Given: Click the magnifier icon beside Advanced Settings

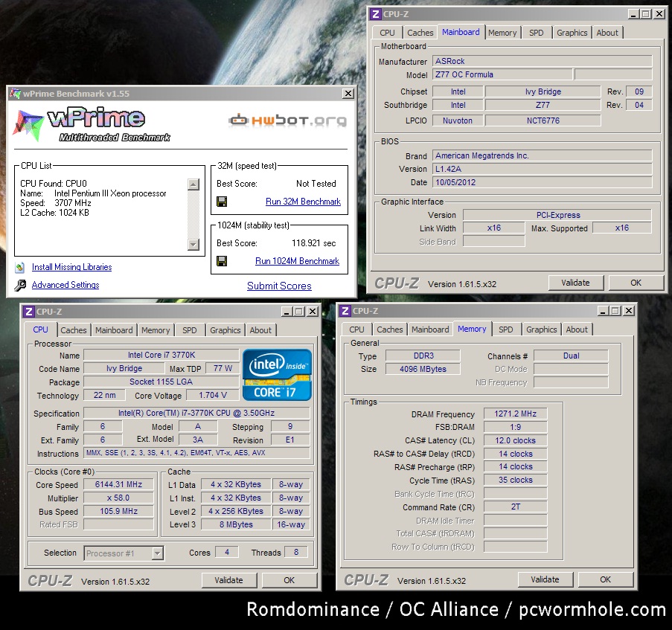Looking at the screenshot, I should tap(20, 285).
